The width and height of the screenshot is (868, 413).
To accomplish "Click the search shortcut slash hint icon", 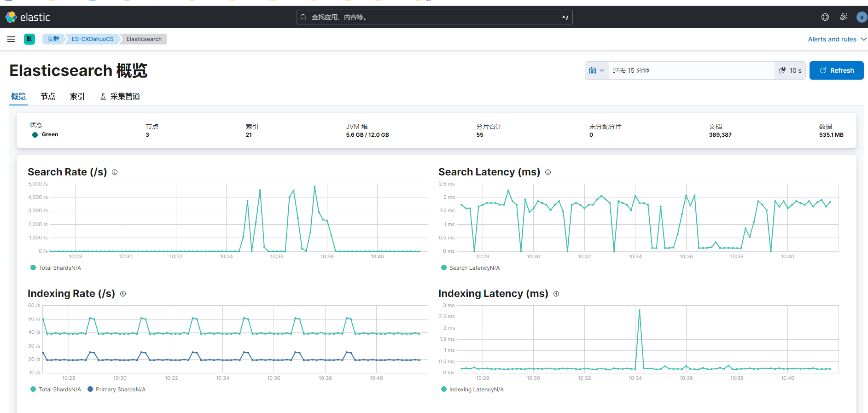I will (565, 17).
